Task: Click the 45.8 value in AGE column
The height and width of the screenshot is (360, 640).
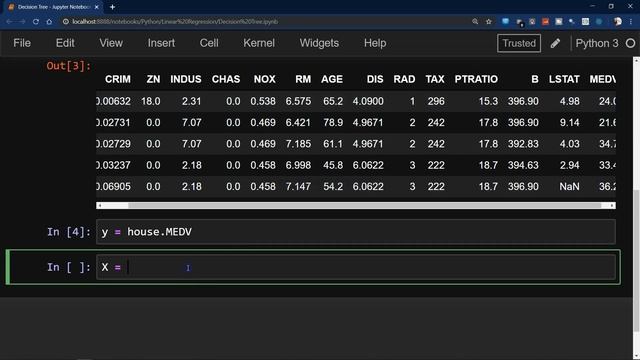Action: click(x=333, y=165)
